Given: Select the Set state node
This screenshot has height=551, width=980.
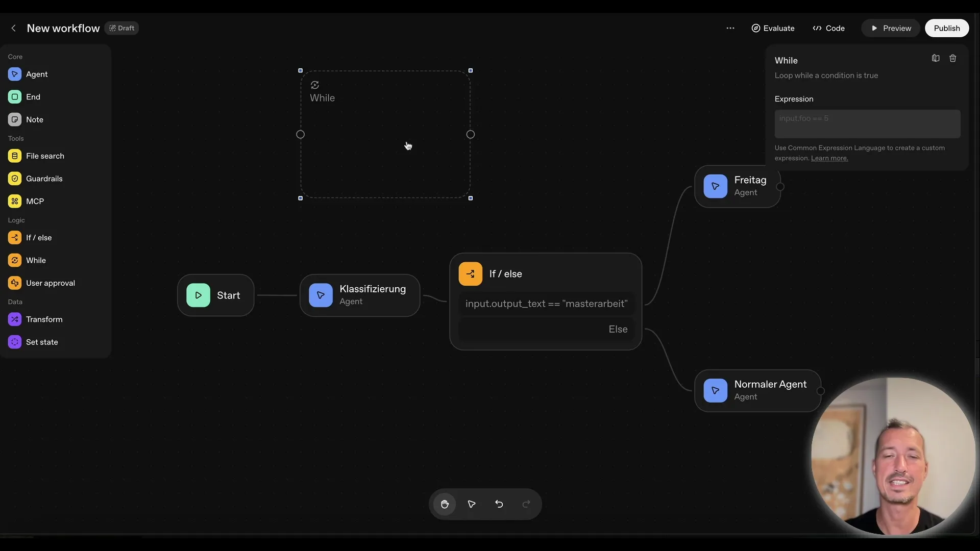Looking at the screenshot, I should [x=42, y=342].
